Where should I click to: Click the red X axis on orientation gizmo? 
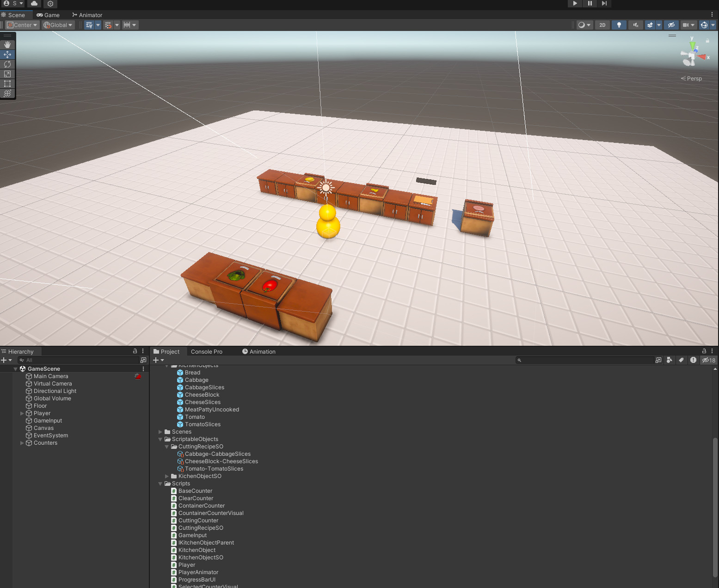pyautogui.click(x=703, y=57)
